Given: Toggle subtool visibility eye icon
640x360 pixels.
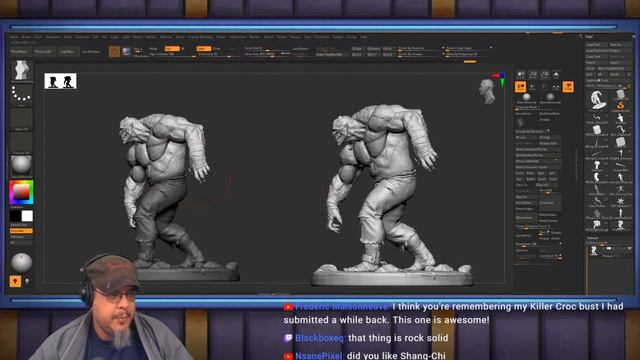Looking at the screenshot, I should [x=629, y=248].
